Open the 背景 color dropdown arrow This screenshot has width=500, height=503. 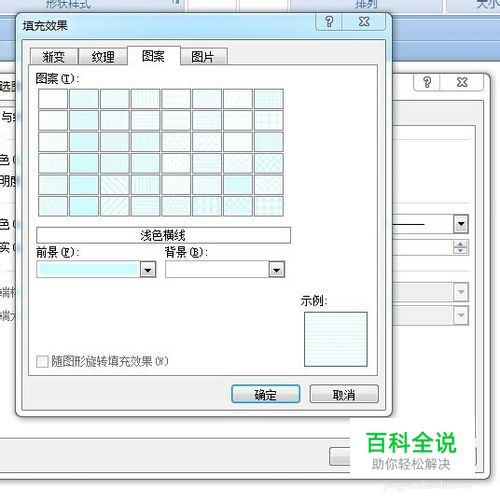pyautogui.click(x=277, y=270)
